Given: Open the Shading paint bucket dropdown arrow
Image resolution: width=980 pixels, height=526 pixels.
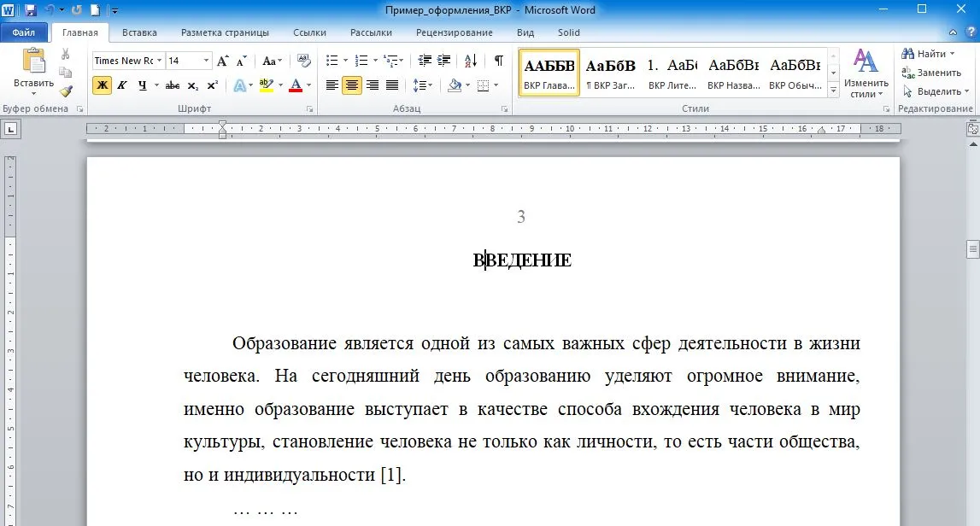Looking at the screenshot, I should 467,85.
